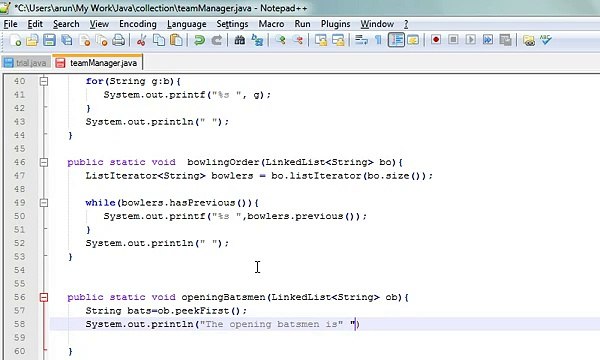
Task: Collapse the for loop fold at line 40
Action: [44, 81]
